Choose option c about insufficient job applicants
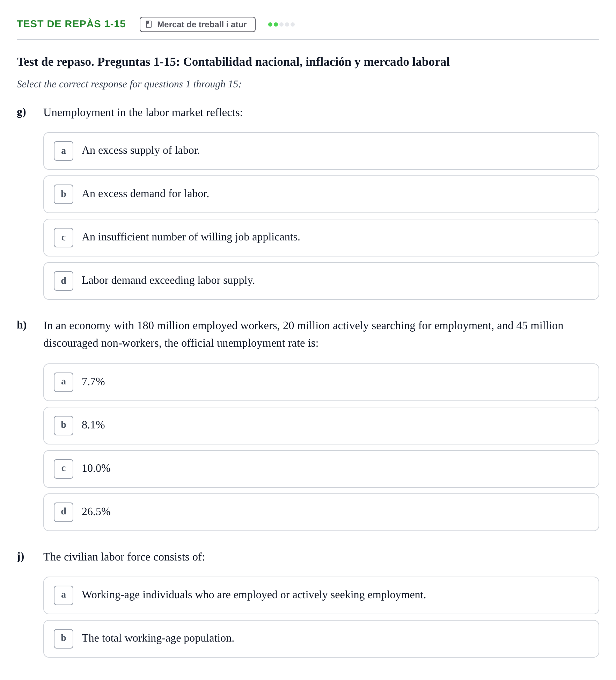 coord(321,238)
